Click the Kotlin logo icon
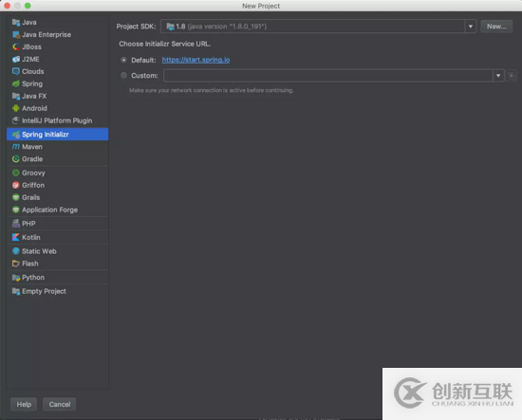The width and height of the screenshot is (522, 420). 15,237
